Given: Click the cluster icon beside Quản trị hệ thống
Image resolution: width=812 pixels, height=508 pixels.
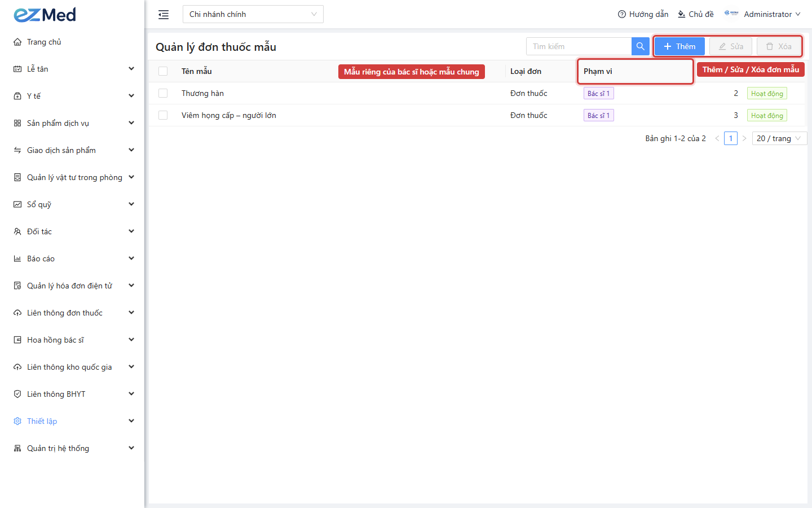Looking at the screenshot, I should (17, 448).
